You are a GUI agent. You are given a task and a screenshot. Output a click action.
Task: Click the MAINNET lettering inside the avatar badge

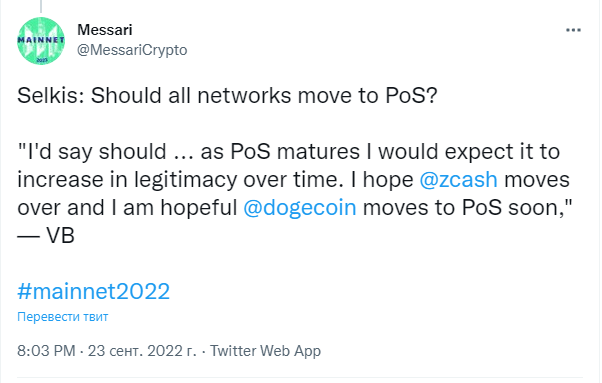click(x=41, y=40)
